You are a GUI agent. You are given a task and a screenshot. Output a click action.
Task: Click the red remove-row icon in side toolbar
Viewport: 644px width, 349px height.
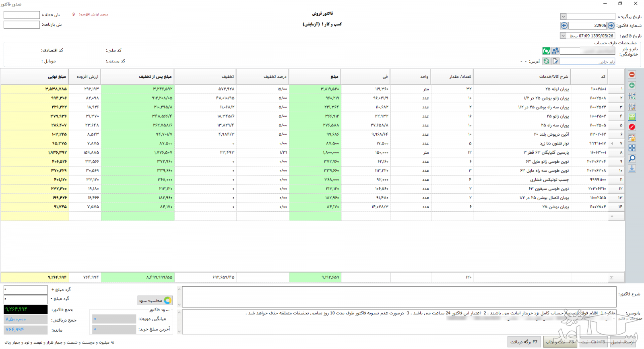coord(632,74)
